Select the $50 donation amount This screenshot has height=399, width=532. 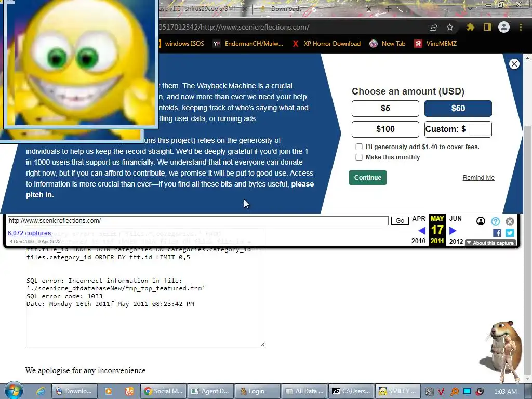pyautogui.click(x=458, y=109)
